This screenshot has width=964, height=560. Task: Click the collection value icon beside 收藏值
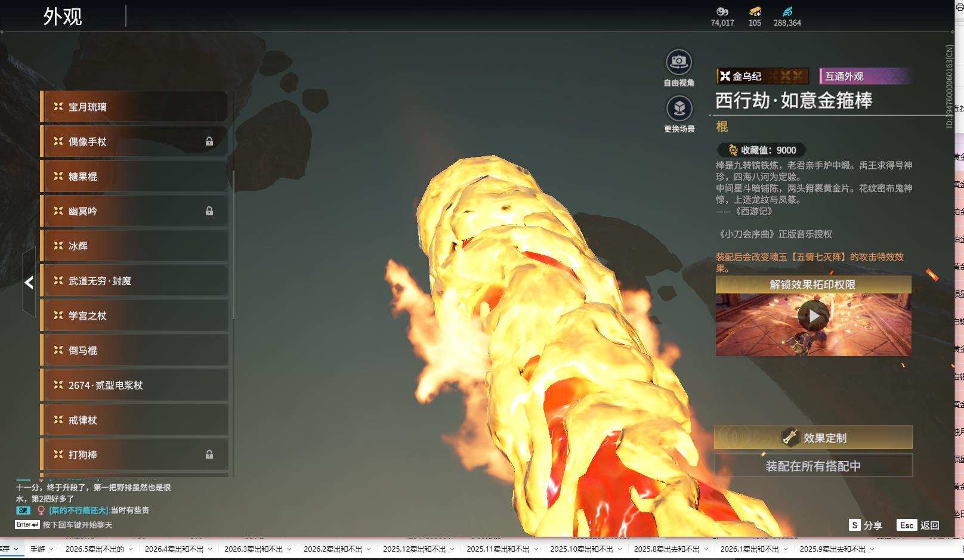pyautogui.click(x=733, y=150)
